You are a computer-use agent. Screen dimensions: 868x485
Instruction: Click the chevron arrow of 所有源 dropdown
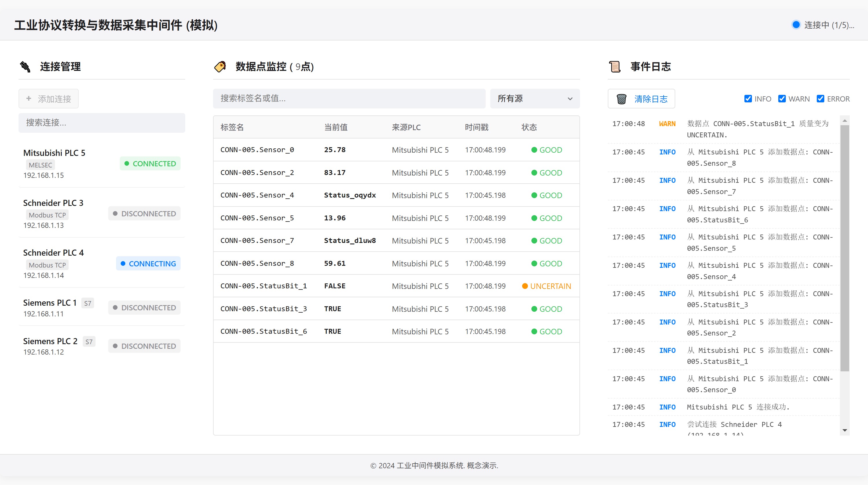pos(570,99)
